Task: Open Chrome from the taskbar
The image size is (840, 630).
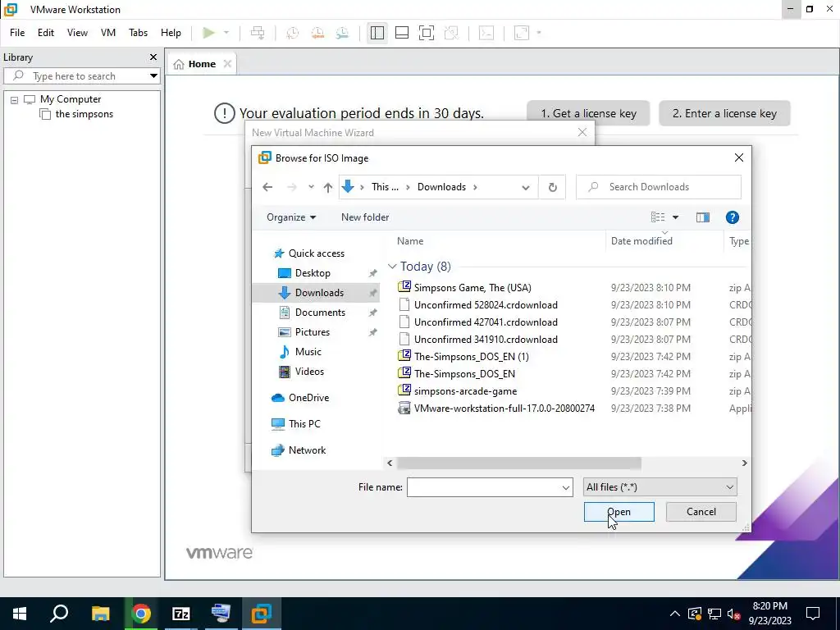Action: [x=141, y=614]
